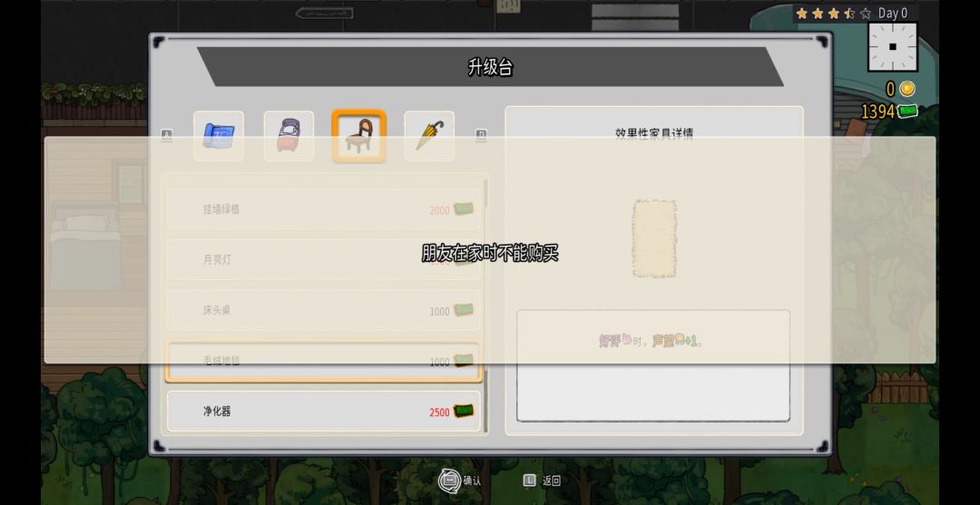Click the 确认 confirm button
980x505 pixels.
(x=460, y=481)
